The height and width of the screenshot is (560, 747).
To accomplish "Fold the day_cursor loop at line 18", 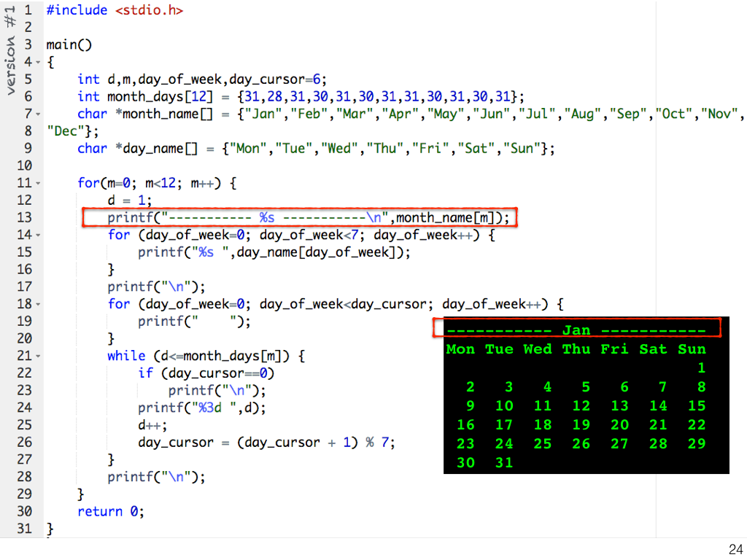I will click(x=38, y=305).
